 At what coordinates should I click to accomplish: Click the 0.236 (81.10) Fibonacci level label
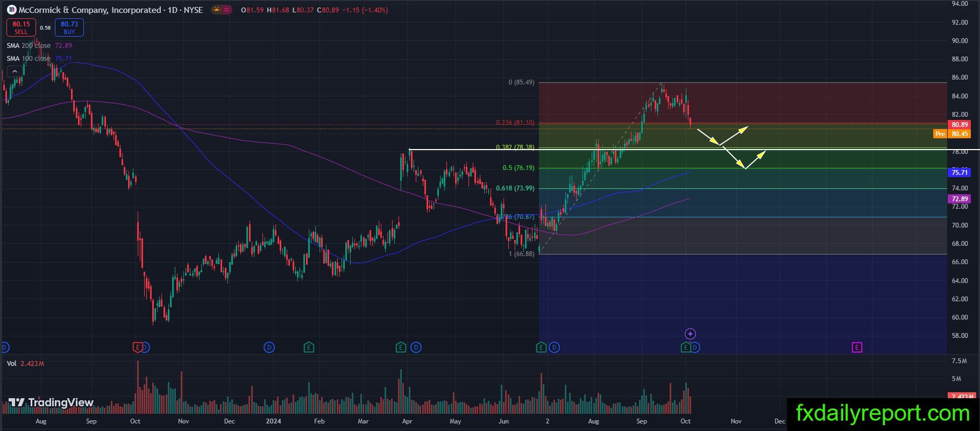coord(515,123)
